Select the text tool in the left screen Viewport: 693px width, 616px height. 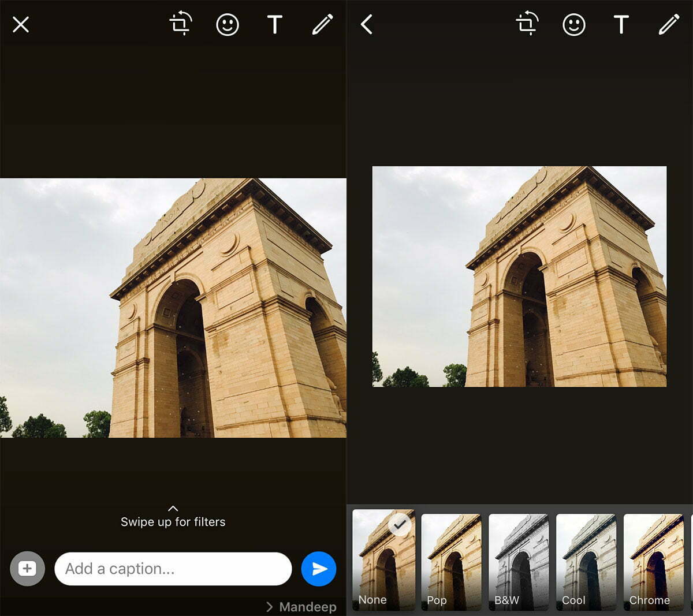(x=275, y=24)
